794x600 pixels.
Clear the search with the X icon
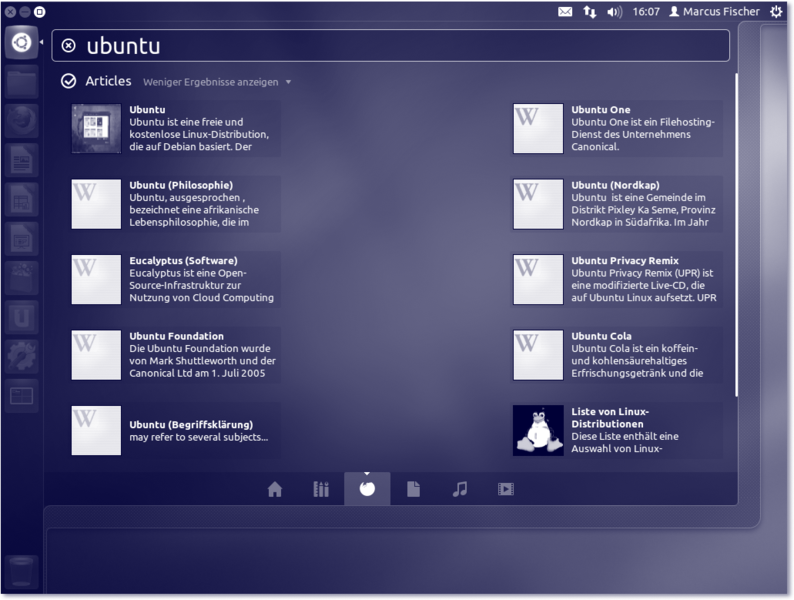click(x=68, y=45)
